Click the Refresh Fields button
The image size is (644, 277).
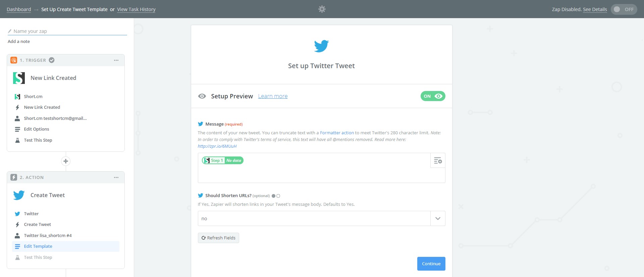218,238
